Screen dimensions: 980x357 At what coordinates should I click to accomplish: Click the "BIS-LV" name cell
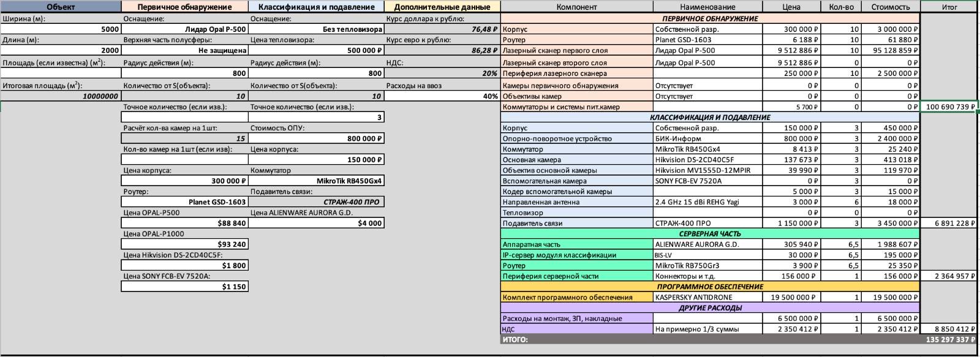[707, 255]
